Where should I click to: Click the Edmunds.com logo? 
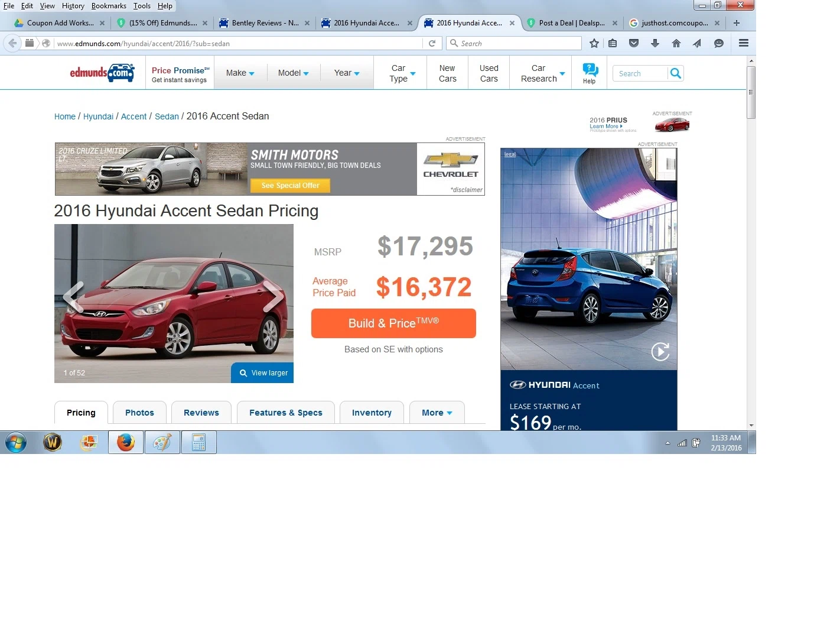[x=102, y=73]
